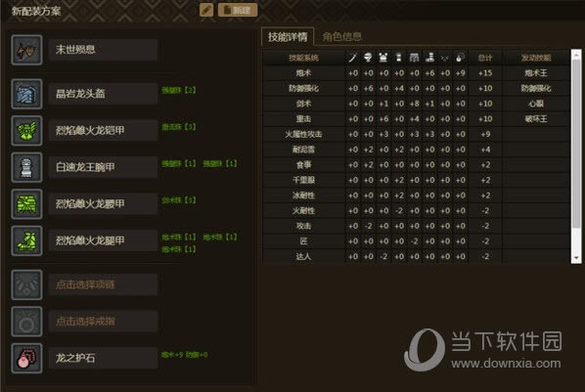The image size is (585, 392).
Task: Select the 晶岩龙头盔 helmet icon
Action: click(x=26, y=94)
